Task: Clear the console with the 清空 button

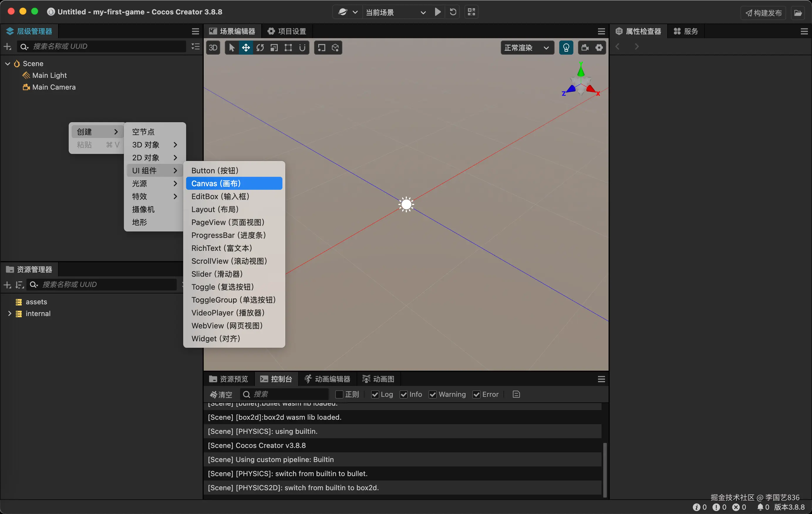Action: click(221, 394)
